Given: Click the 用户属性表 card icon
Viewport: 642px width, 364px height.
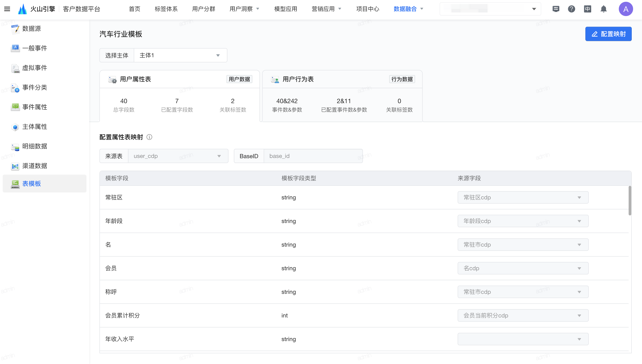Looking at the screenshot, I should pyautogui.click(x=112, y=80).
